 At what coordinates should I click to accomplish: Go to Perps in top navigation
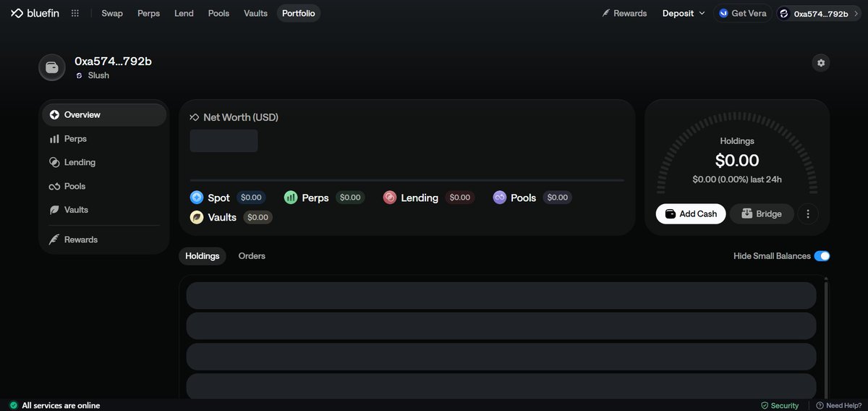pos(148,13)
